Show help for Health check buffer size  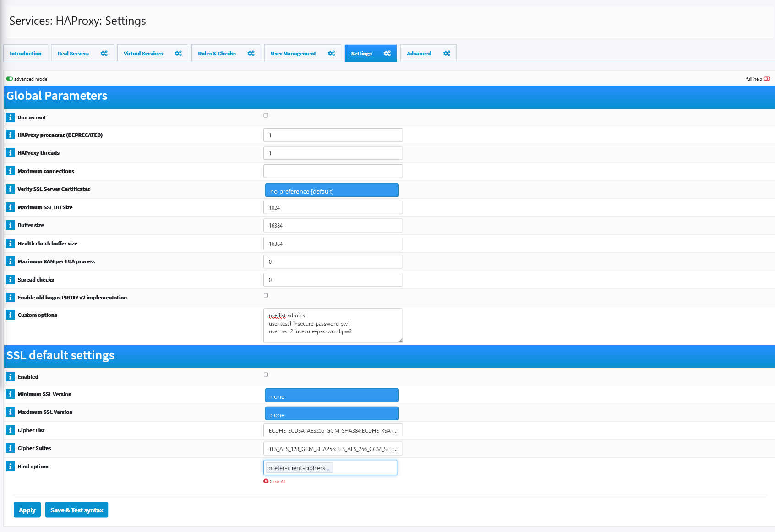tap(10, 244)
